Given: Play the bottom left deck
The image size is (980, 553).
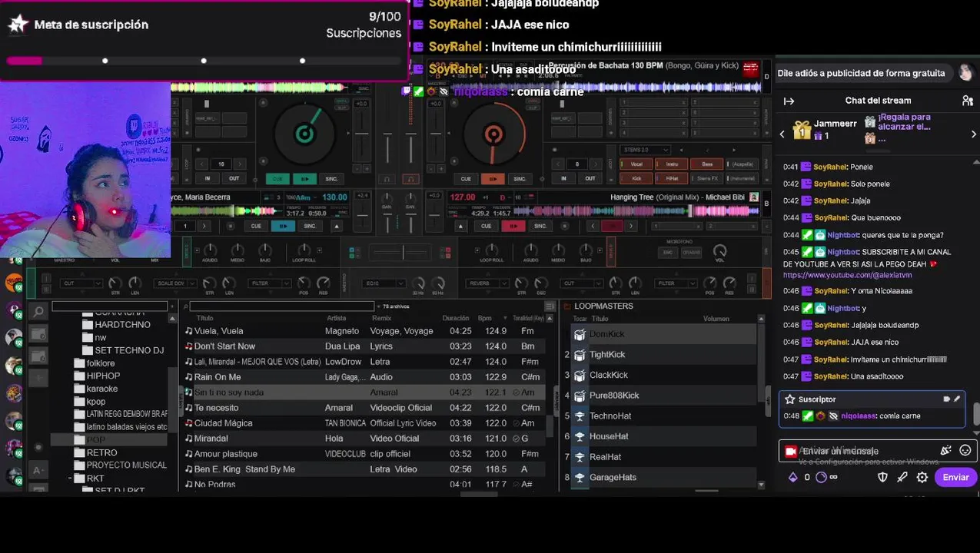Looking at the screenshot, I should pyautogui.click(x=283, y=226).
